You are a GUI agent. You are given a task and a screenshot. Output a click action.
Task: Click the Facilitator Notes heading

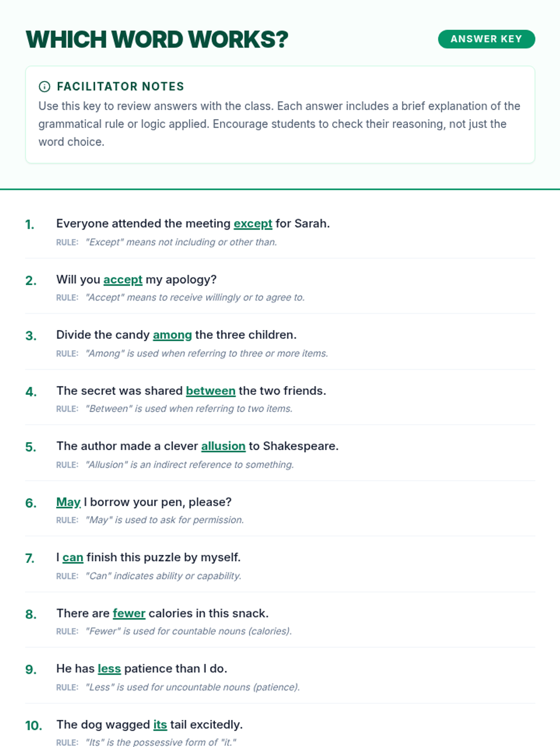click(120, 86)
